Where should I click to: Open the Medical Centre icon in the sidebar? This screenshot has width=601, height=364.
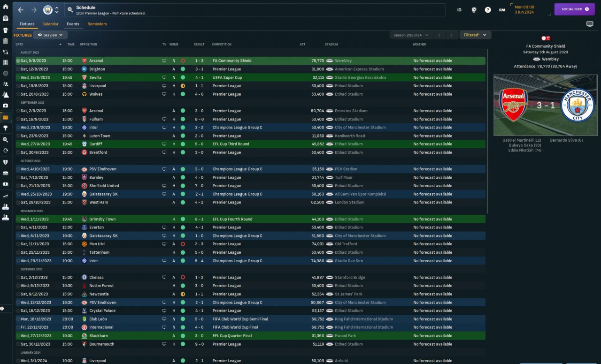(6, 106)
